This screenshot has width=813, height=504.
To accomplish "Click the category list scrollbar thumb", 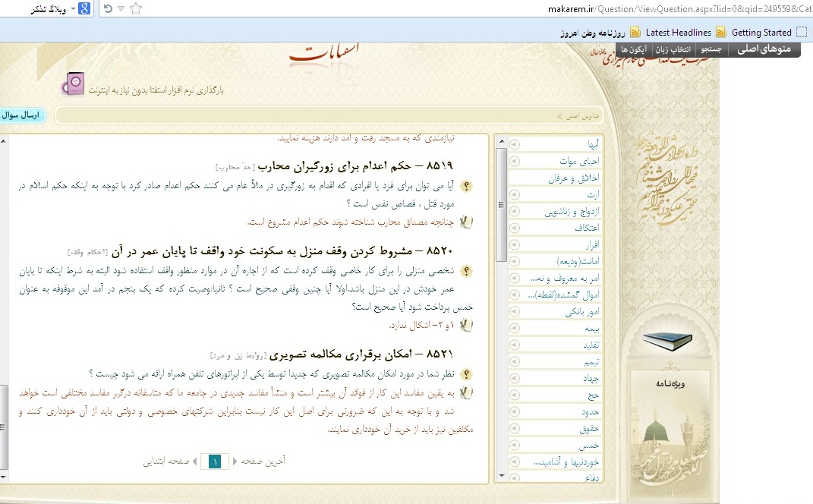I will [501, 204].
